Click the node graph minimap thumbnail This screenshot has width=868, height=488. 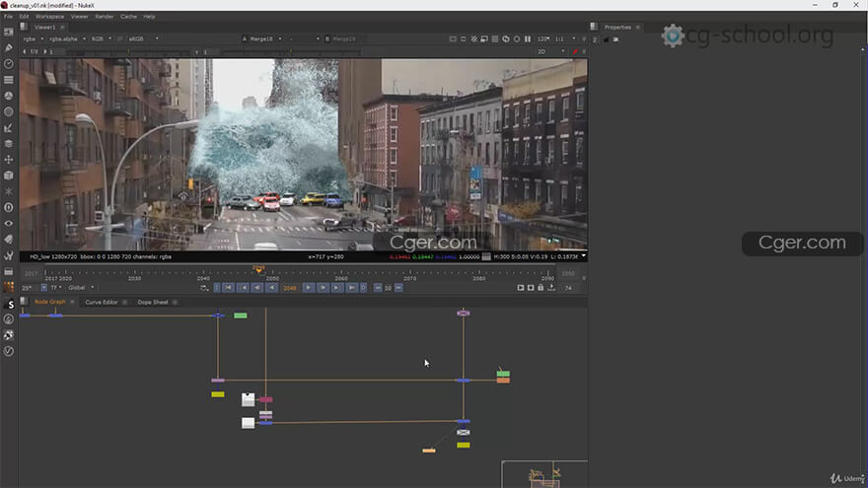[x=544, y=474]
